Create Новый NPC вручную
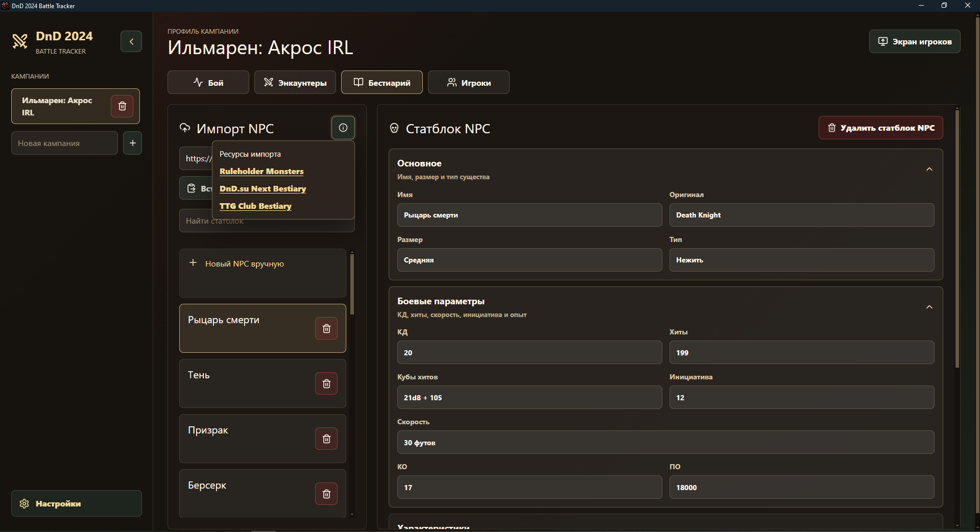The height and width of the screenshot is (532, 980). (x=262, y=273)
